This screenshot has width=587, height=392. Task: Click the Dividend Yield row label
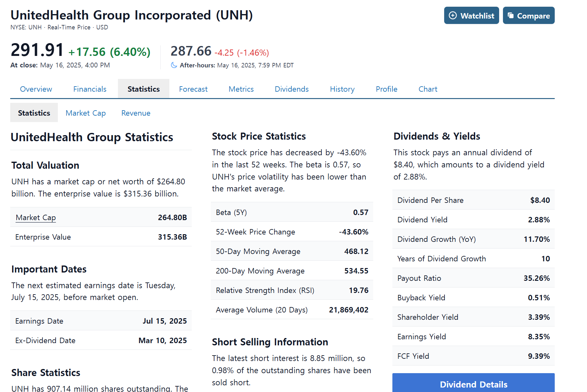pos(422,220)
